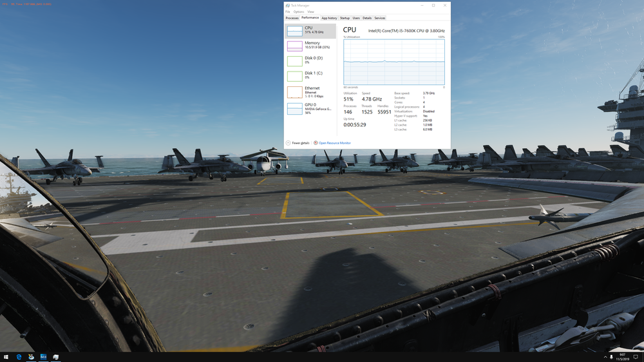Open the Windows Start menu
Screen dimensions: 644x362
pyautogui.click(x=6, y=357)
